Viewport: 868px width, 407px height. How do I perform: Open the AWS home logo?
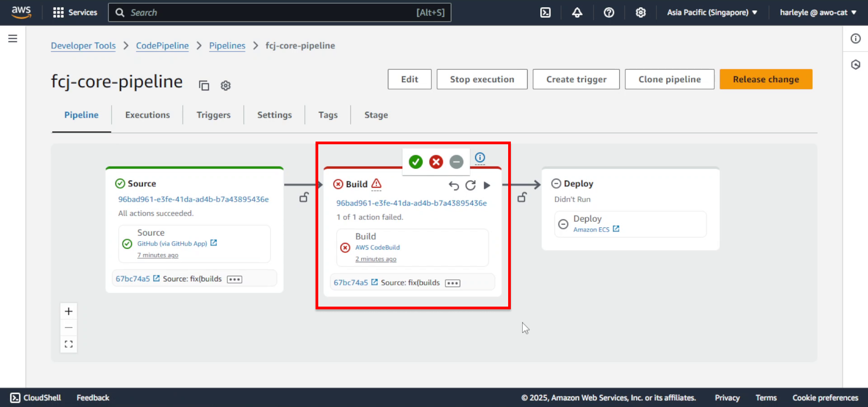21,12
